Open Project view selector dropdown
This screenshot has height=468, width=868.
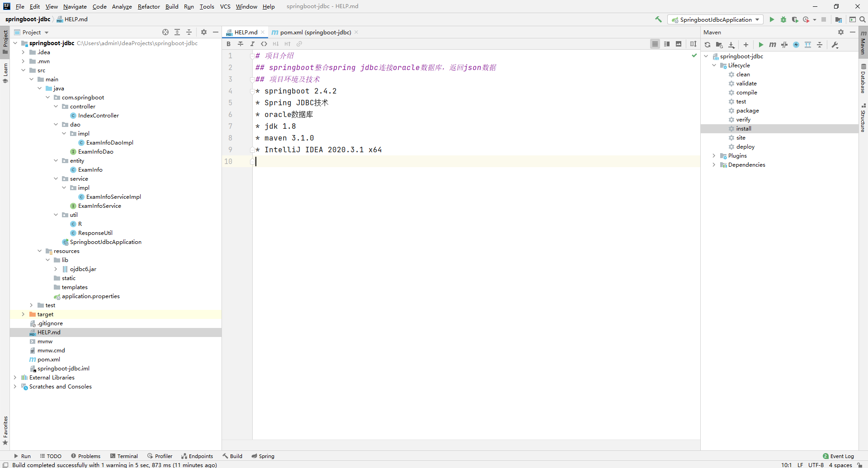point(31,32)
